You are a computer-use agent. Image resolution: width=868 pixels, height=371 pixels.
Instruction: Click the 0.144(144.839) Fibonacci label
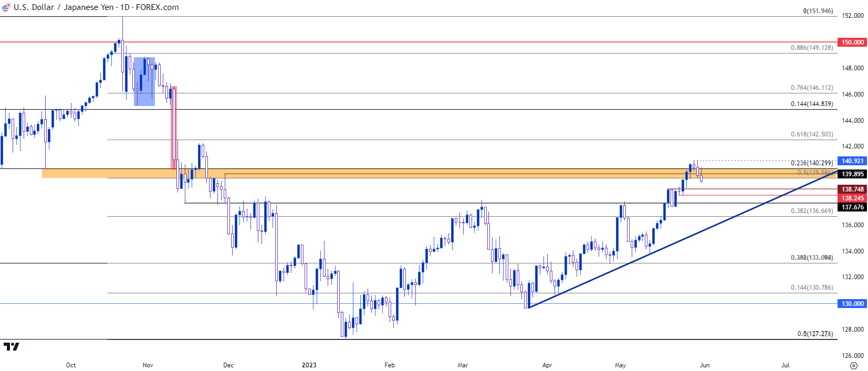812,104
